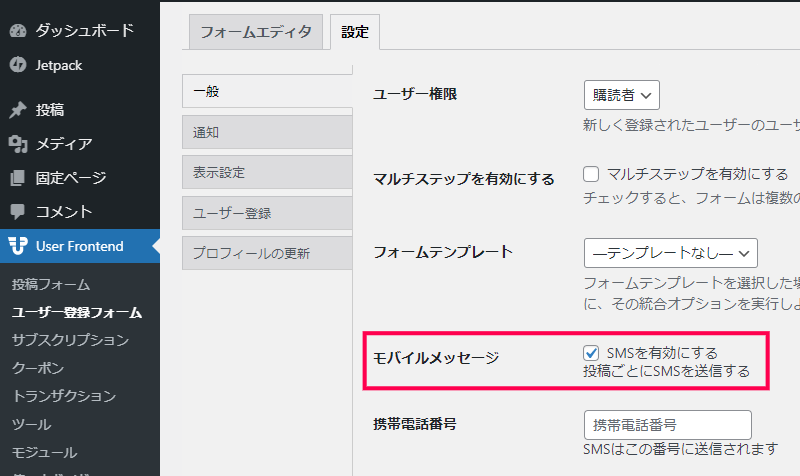
Task: Click the マルチステップを有効にする row label
Action: (464, 179)
